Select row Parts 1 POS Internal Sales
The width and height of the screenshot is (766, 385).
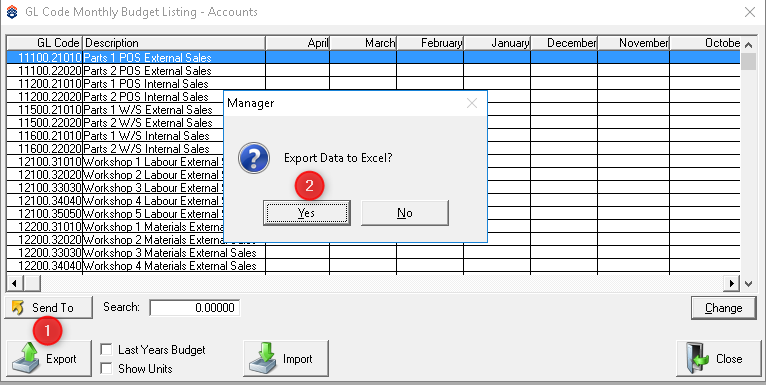point(373,84)
